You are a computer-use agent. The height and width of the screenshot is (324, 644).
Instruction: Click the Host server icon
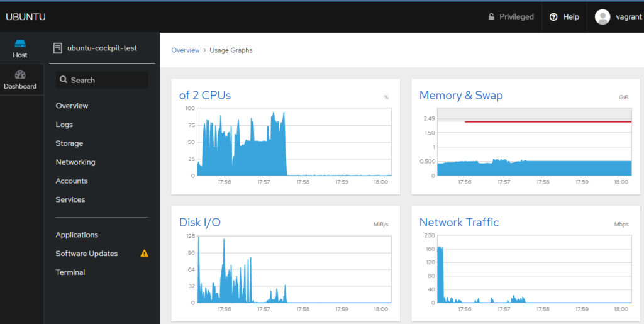(x=20, y=43)
